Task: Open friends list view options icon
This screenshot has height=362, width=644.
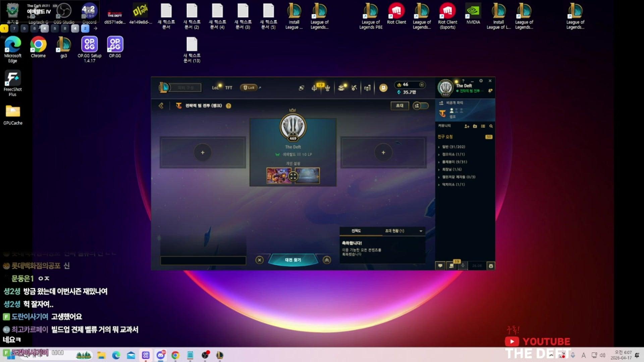Action: click(x=483, y=126)
